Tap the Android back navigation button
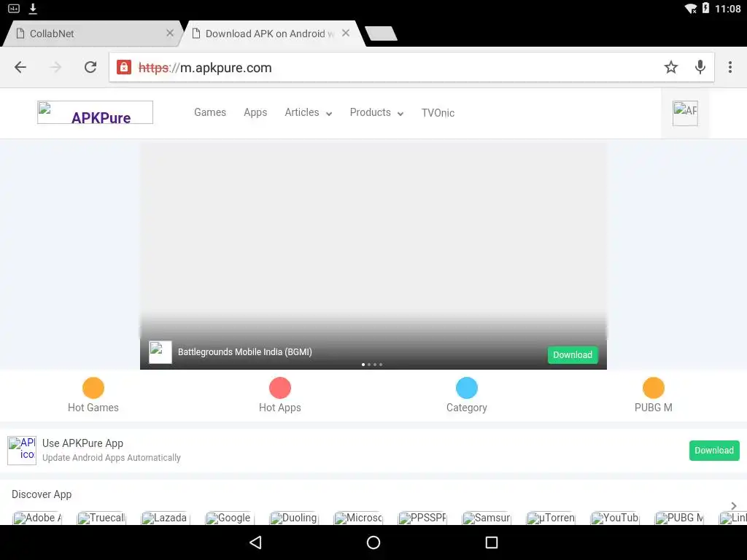 click(x=256, y=542)
